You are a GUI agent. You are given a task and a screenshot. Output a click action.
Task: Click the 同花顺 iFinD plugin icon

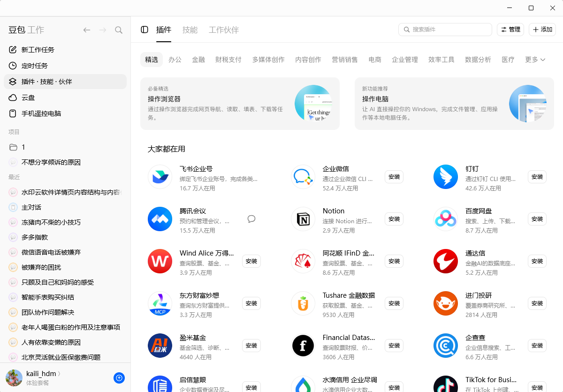click(x=303, y=261)
